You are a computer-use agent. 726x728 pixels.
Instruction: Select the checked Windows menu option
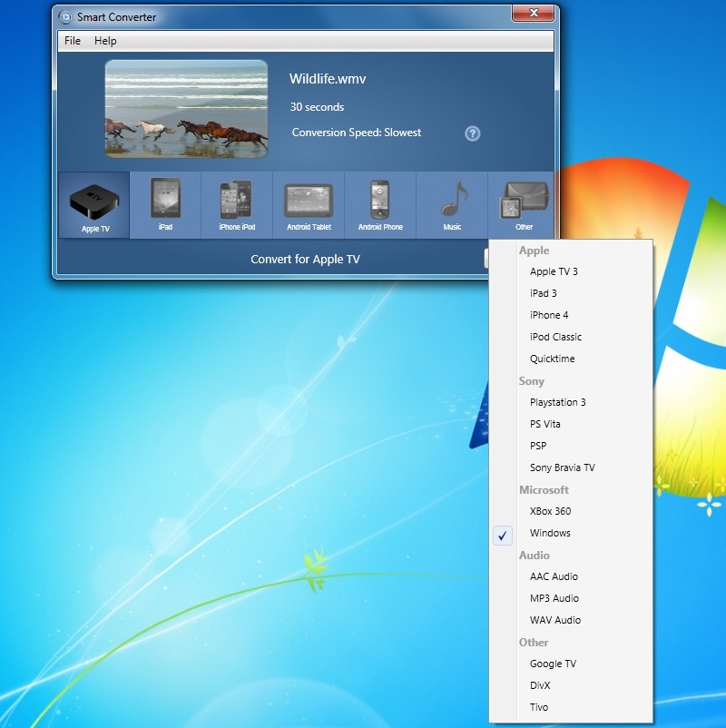pos(571,533)
